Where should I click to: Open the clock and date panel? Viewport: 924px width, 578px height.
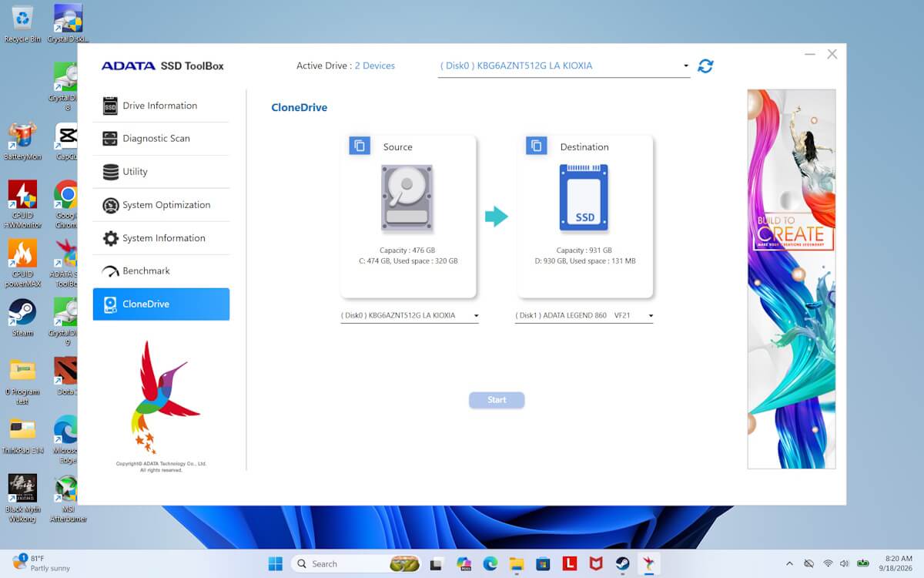895,563
